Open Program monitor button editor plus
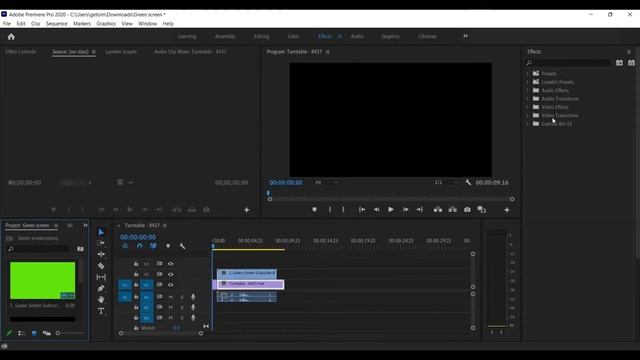Viewport: 640px width, 360px height. (x=507, y=210)
